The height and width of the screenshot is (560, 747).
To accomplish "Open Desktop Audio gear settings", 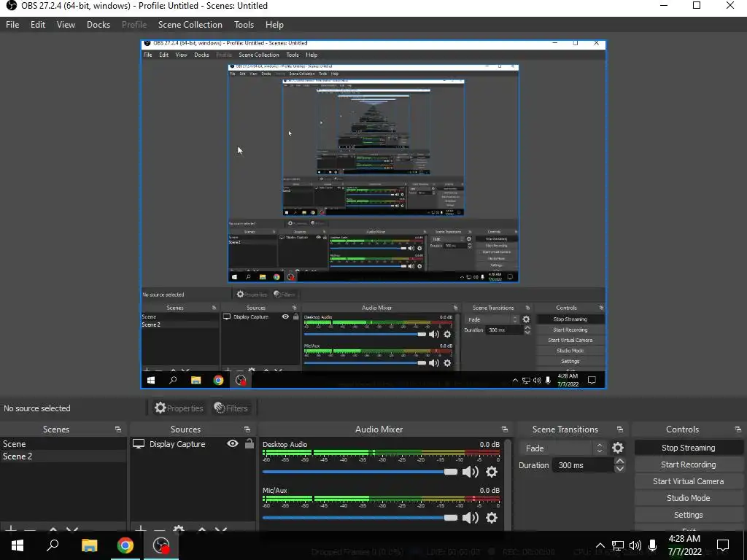I will click(x=492, y=472).
